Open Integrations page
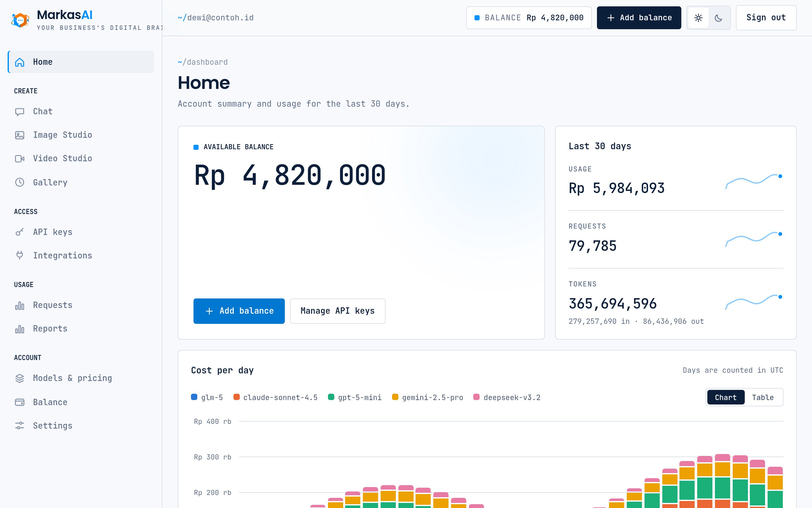 pyautogui.click(x=81, y=256)
